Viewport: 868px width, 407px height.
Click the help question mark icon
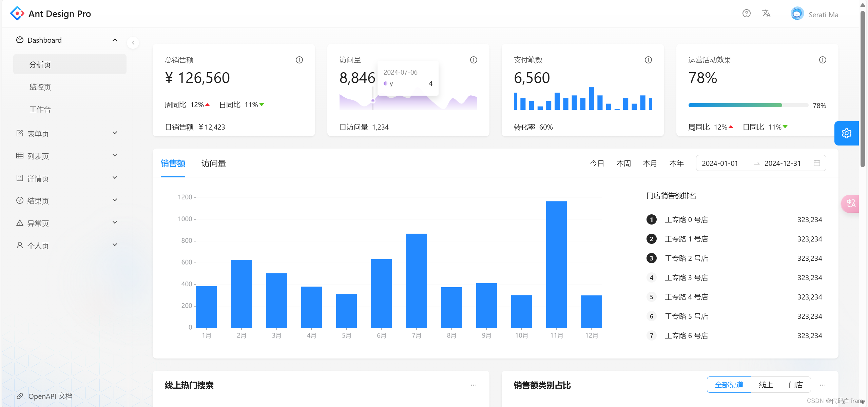pos(746,14)
